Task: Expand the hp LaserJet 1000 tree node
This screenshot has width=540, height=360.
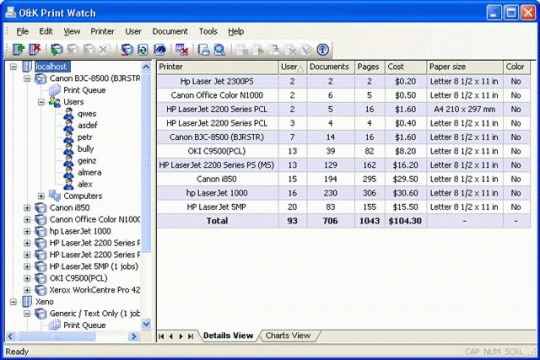Action: coord(27,232)
